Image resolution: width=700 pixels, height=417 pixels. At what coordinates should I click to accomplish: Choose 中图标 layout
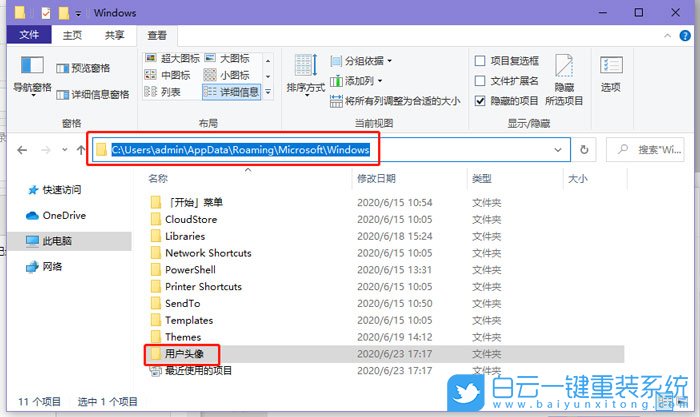(x=168, y=75)
